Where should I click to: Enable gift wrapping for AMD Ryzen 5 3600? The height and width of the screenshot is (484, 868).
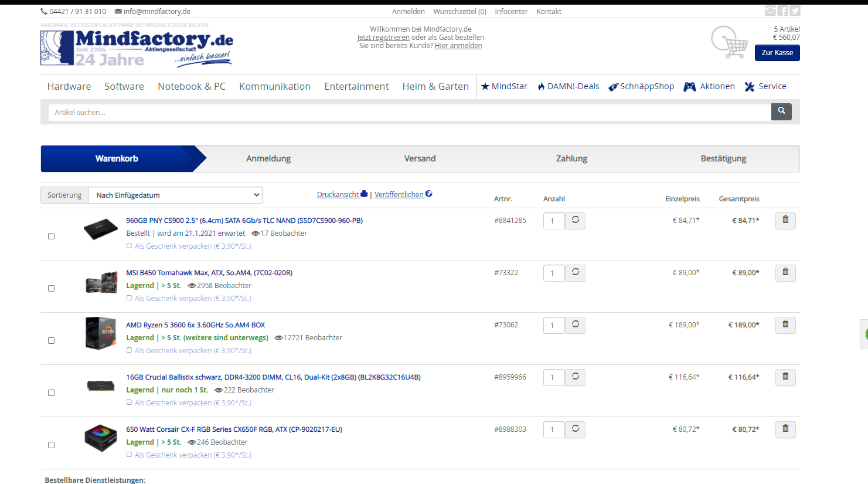(129, 350)
